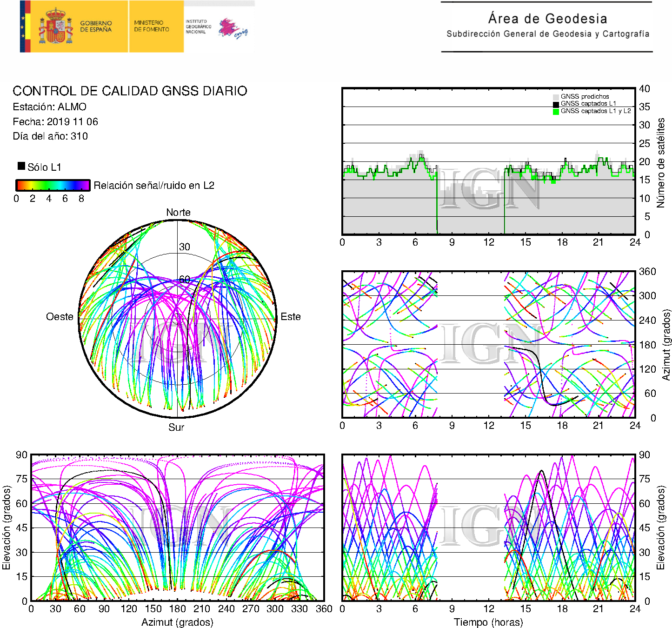The height and width of the screenshot is (628, 672).
Task: Click the IGN watermark in the satellite count chart
Action: (x=488, y=188)
